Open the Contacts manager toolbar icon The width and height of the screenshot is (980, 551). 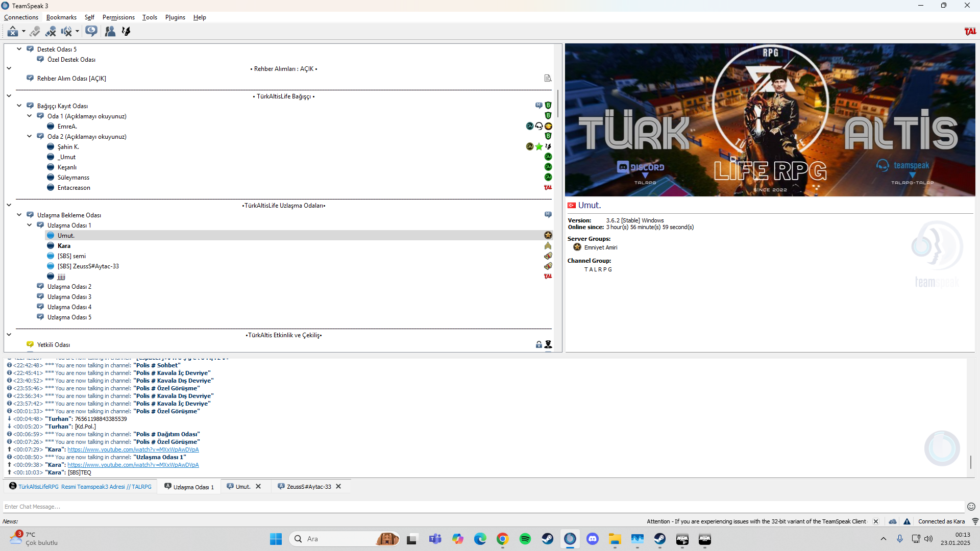pos(110,32)
